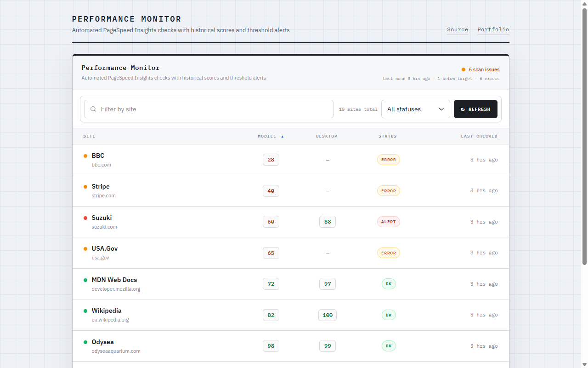Click the Suzuki site name
The height and width of the screenshot is (368, 588).
[x=102, y=218]
